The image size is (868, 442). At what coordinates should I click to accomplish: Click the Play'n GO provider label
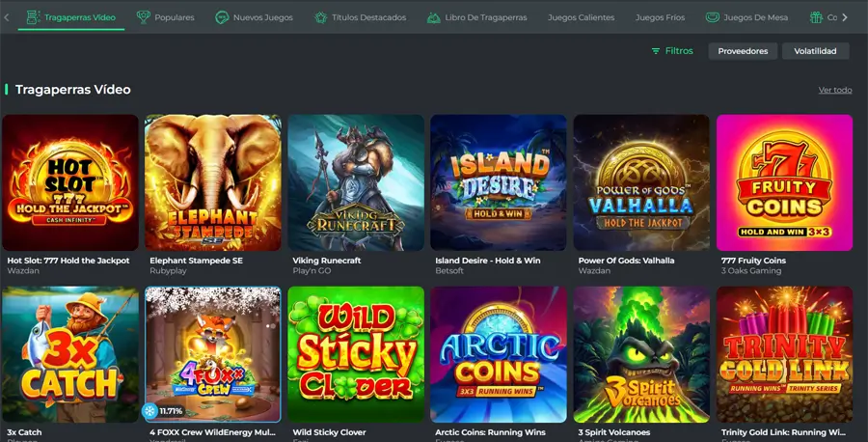[312, 271]
